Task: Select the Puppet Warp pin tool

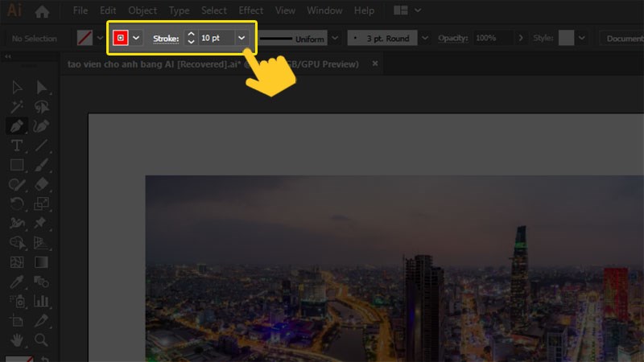Action: click(40, 223)
